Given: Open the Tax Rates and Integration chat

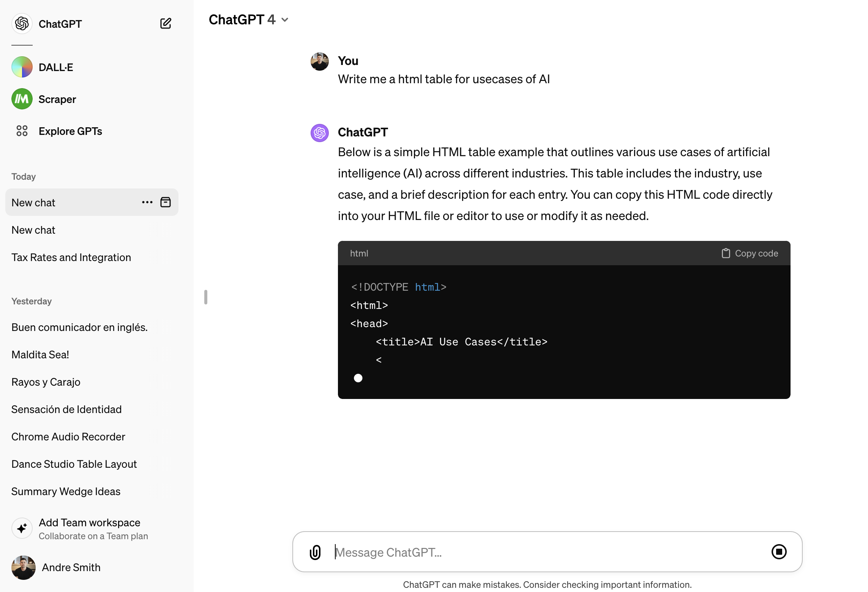Looking at the screenshot, I should tap(71, 257).
